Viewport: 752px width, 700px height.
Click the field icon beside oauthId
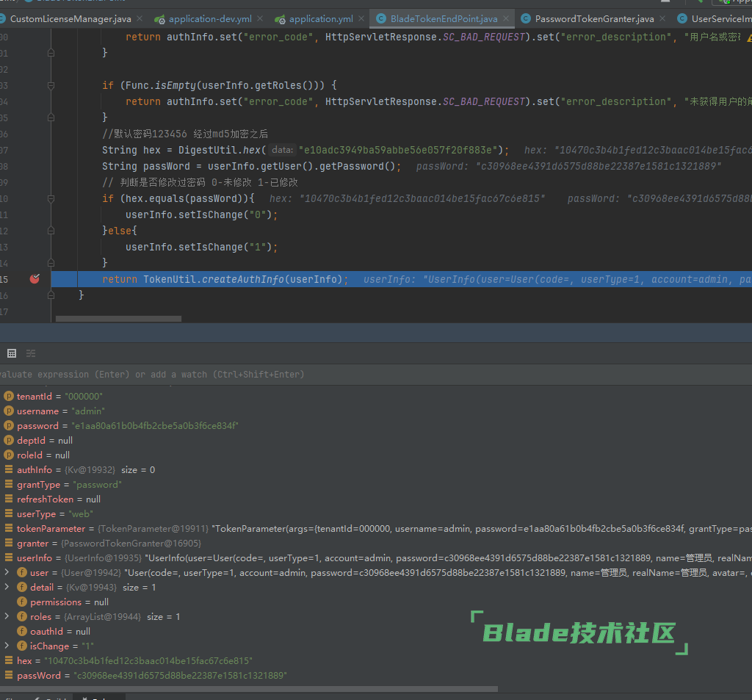click(x=22, y=631)
